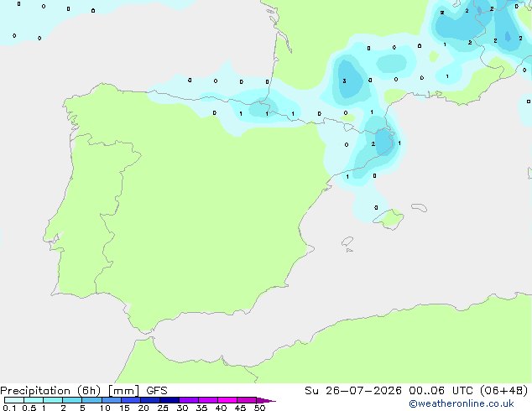Click the Mallorca island outline on the map
Image resolution: width=532 pixels, height=411 pixels.
(x=389, y=219)
